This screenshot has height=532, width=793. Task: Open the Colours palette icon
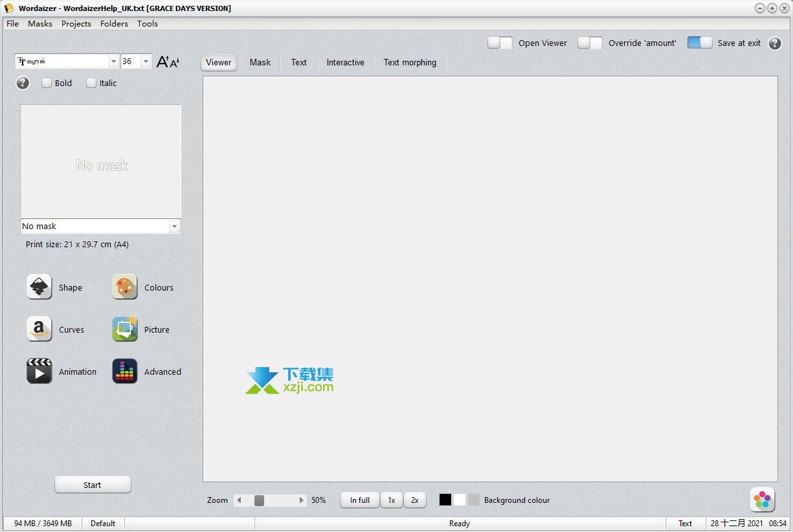pyautogui.click(x=125, y=287)
